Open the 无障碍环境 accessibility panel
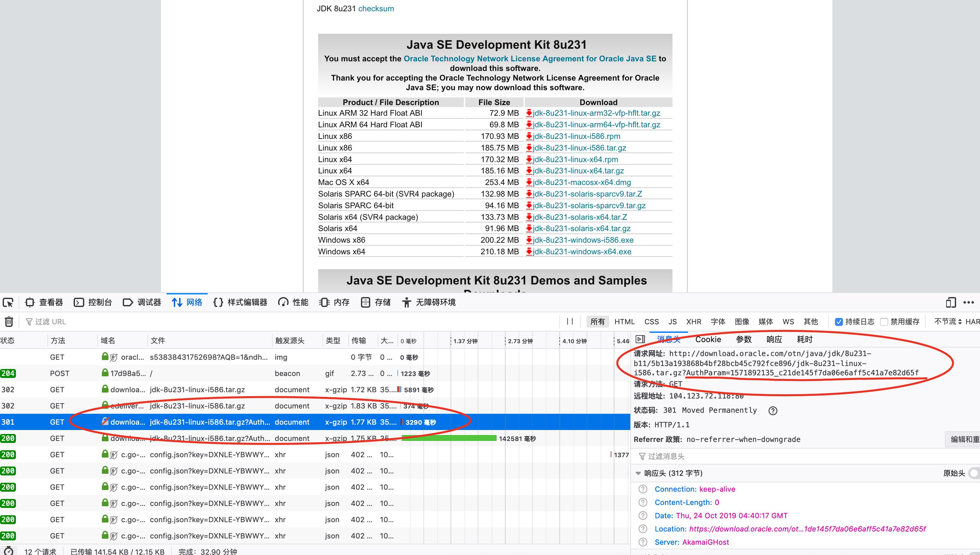 coord(429,303)
